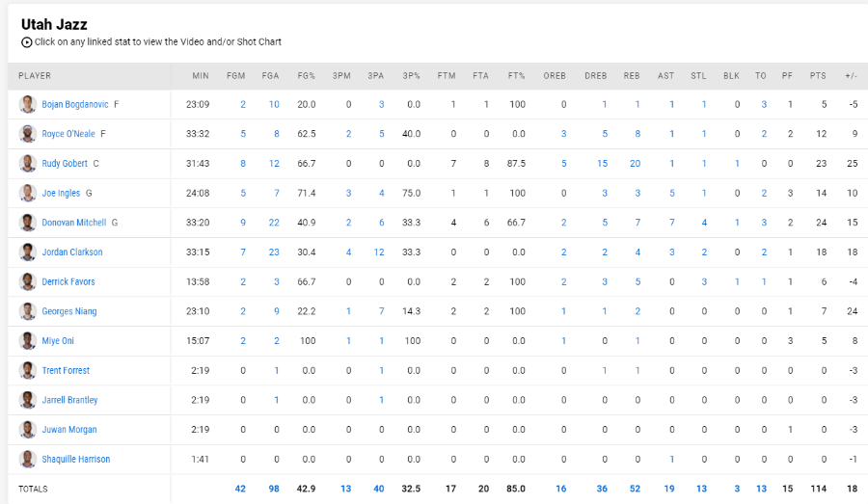View team total 19 assists
This screenshot has height=504, width=868.
[669, 489]
